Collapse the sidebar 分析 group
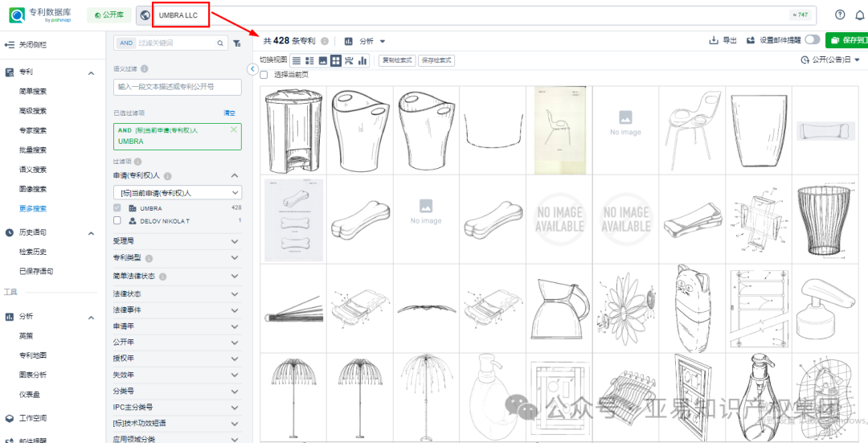Screen dimensions: 868x443 91,318
